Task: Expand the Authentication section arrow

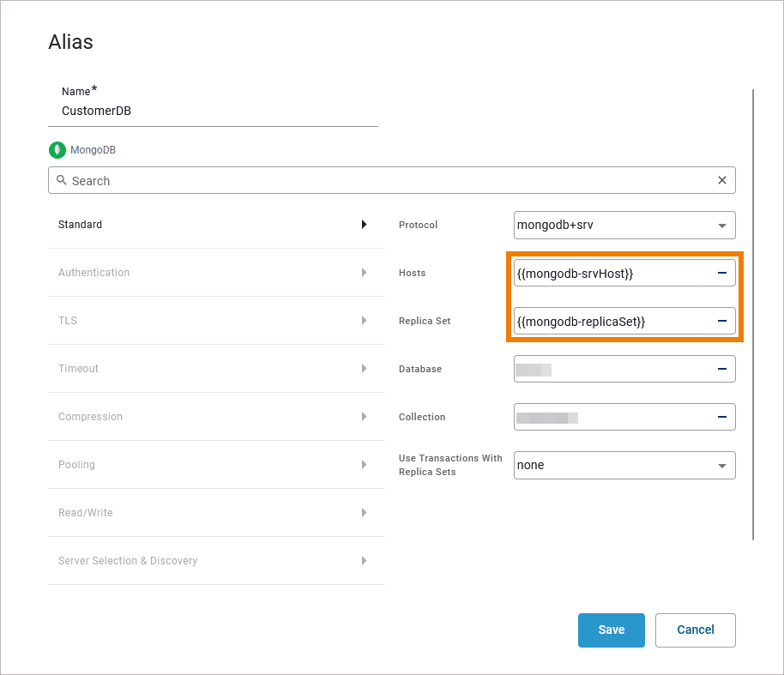Action: (x=364, y=273)
